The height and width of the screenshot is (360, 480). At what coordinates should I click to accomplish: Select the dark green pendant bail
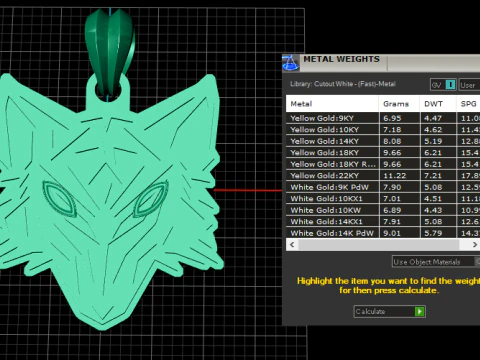point(110,53)
